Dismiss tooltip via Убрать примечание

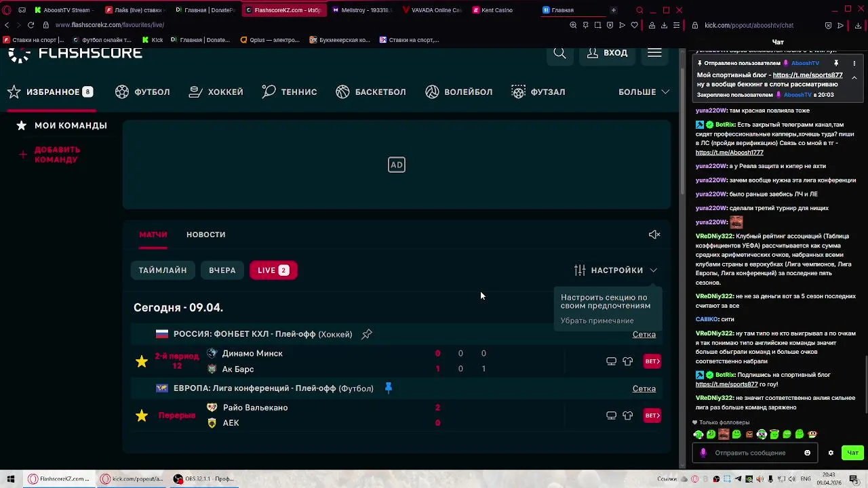[x=597, y=321]
